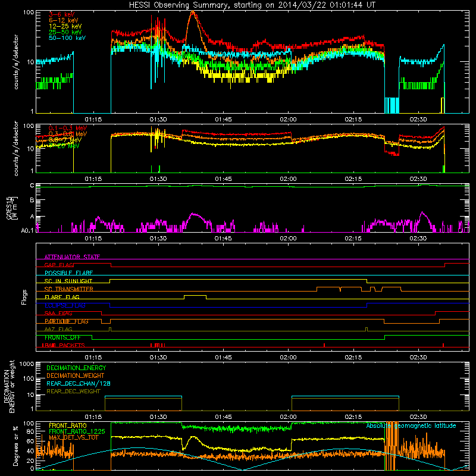Select the FLARE_FLAG label
Viewport: 476px width, 476px height.
point(62,297)
